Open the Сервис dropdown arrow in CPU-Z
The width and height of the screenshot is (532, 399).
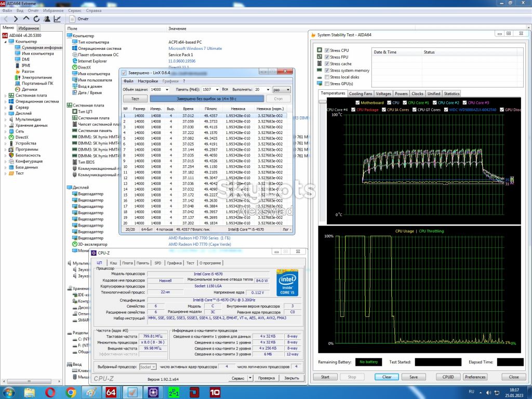coord(250,378)
